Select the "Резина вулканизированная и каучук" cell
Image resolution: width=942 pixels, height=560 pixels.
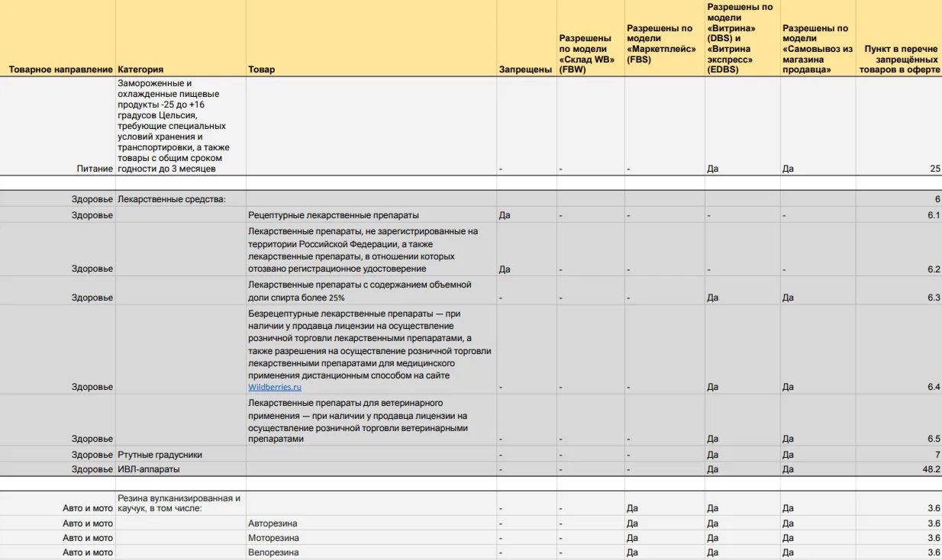[x=179, y=503]
